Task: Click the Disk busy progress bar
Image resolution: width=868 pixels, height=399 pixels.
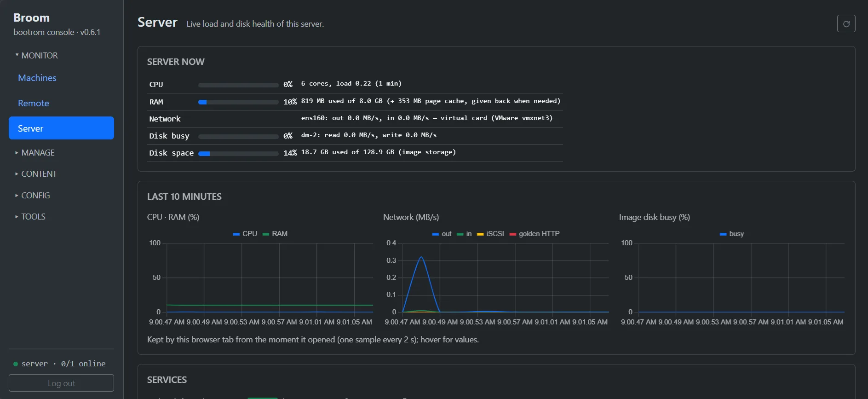Action: tap(238, 137)
